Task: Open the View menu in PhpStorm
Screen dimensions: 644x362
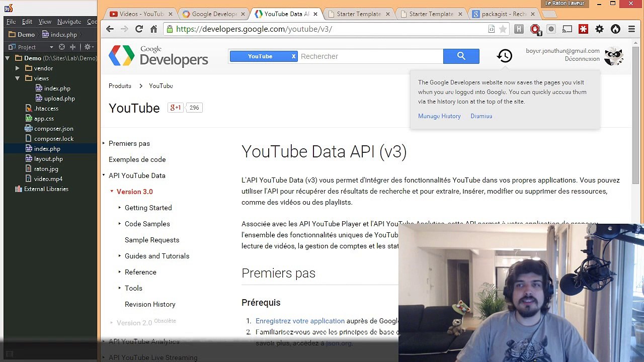Action: 45,22
